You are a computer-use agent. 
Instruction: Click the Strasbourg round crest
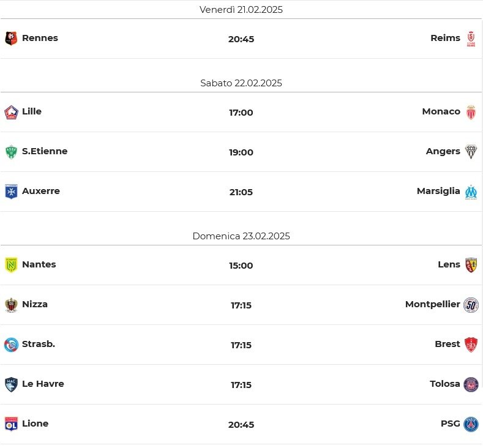point(11,345)
